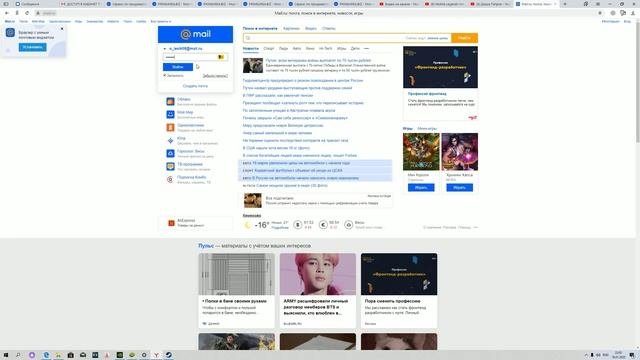Click the horoscope icon beside currency rates
The height and width of the screenshot is (360, 640).
click(349, 224)
